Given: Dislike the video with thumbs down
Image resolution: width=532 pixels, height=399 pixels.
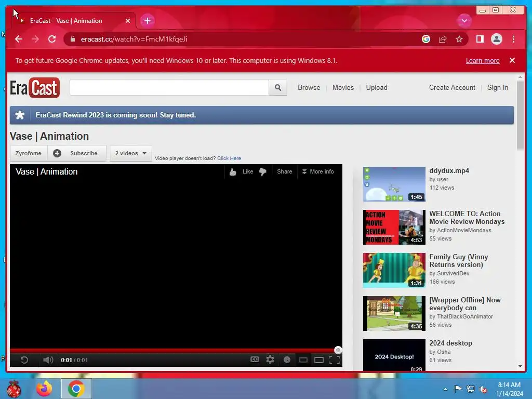Looking at the screenshot, I should coord(263,171).
